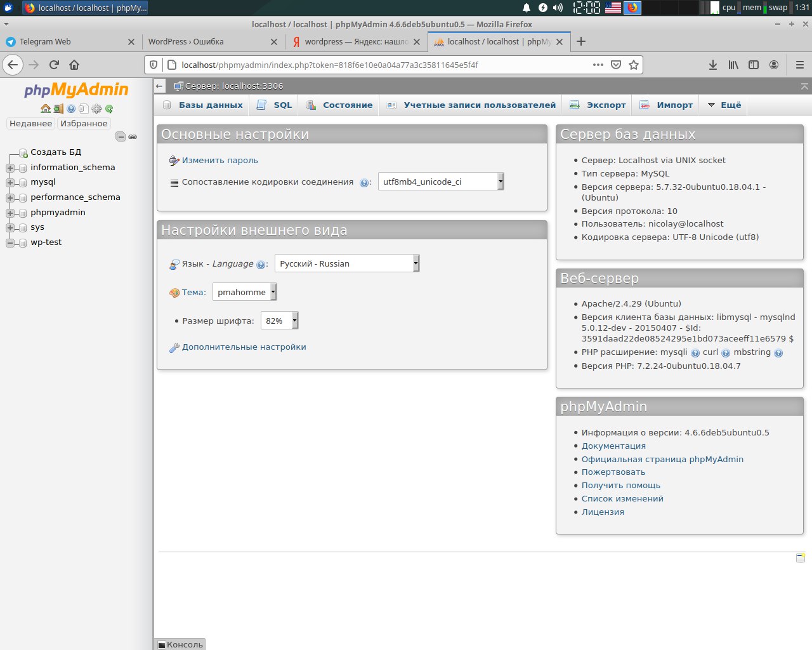Open the Ещё menu
This screenshot has width=812, height=650.
pos(724,105)
